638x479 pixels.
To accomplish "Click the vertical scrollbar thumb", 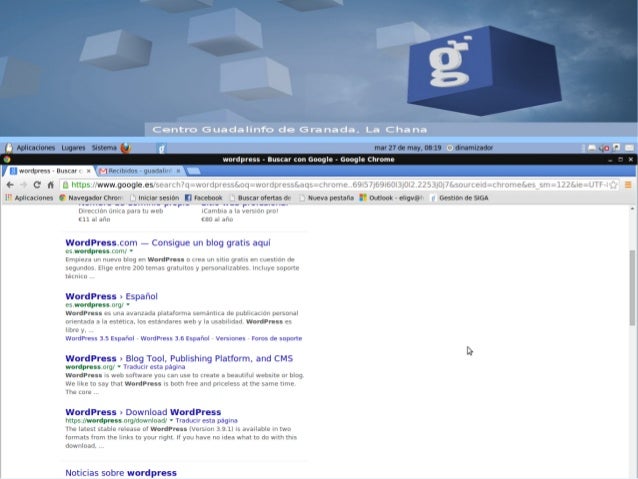I will (632, 288).
